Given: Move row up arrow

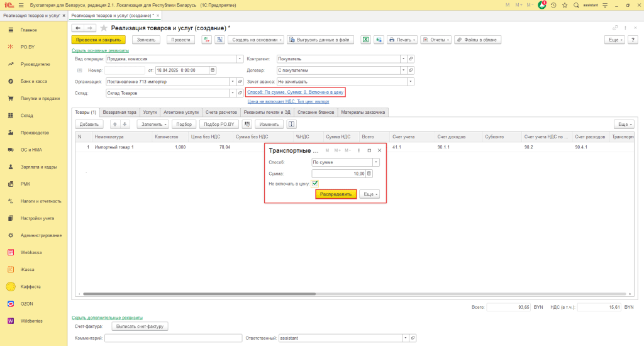Looking at the screenshot, I should coord(114,124).
